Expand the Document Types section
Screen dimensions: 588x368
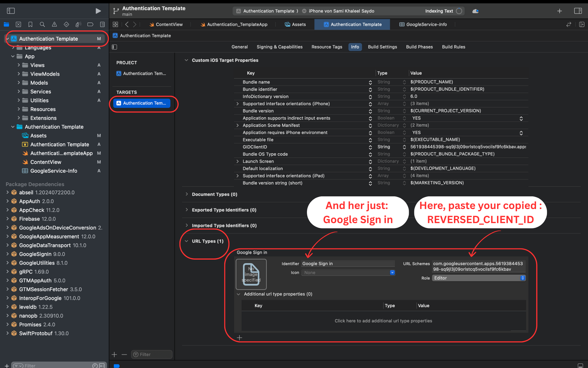click(x=187, y=194)
